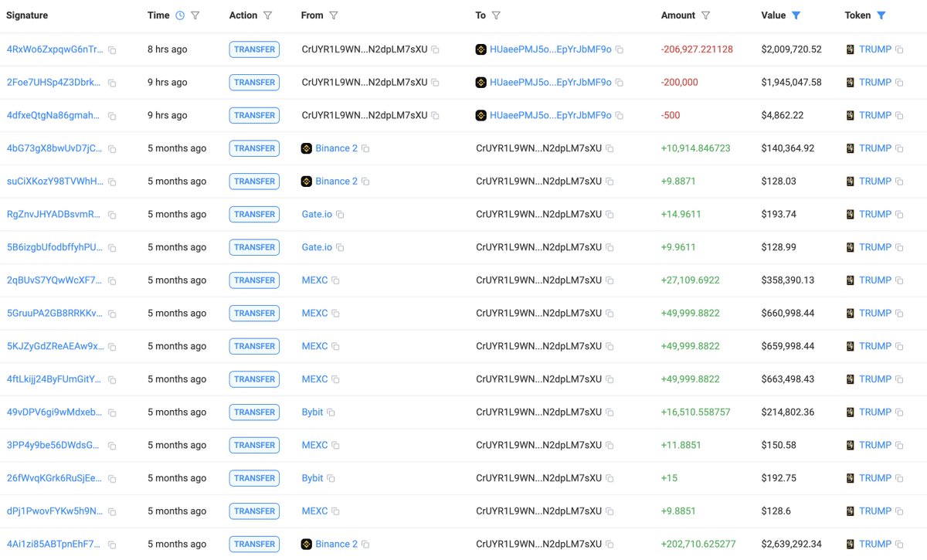Open transaction RgZnvJHYADBsvmR
927x560 pixels.
click(54, 215)
